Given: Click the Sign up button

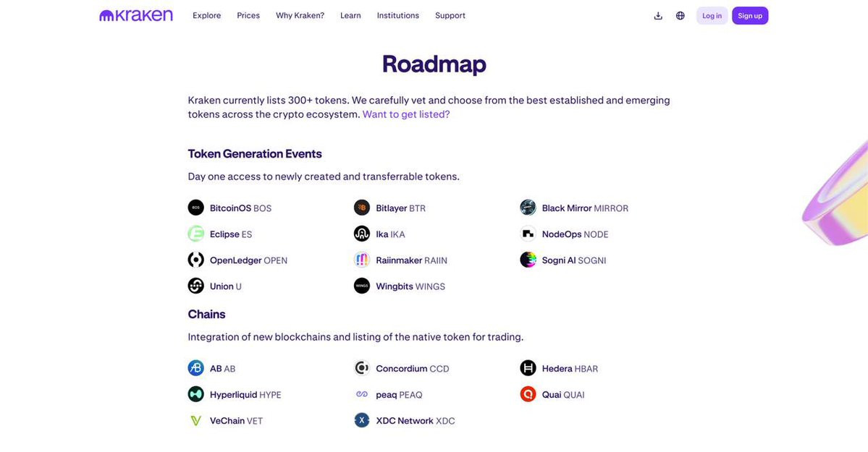Looking at the screenshot, I should click(x=750, y=15).
